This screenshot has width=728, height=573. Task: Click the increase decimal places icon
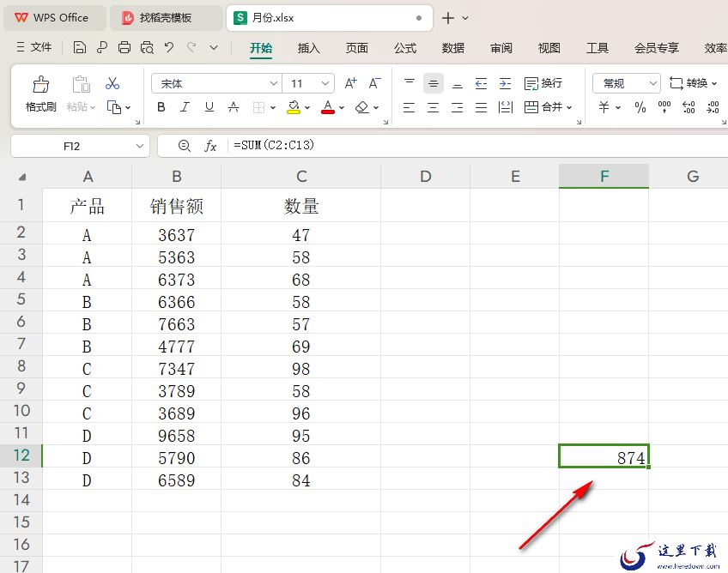(x=689, y=107)
